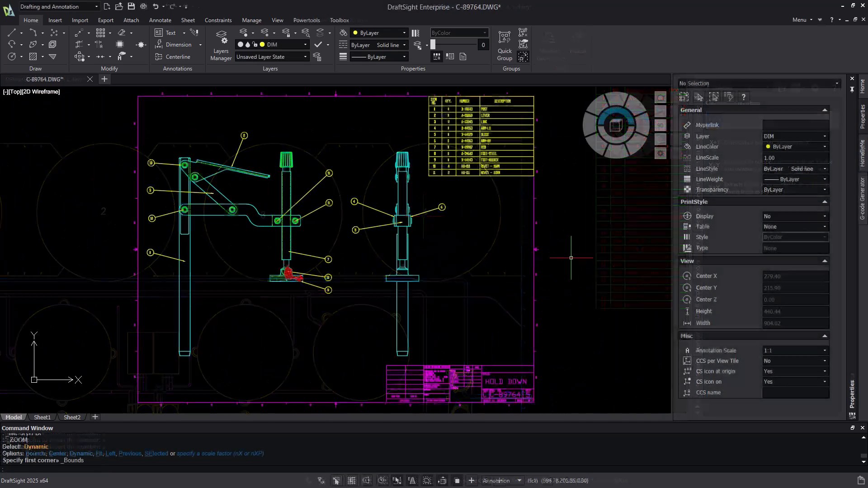
Task: Open the Annotation Scale 1:1 dropdown
Action: point(795,350)
